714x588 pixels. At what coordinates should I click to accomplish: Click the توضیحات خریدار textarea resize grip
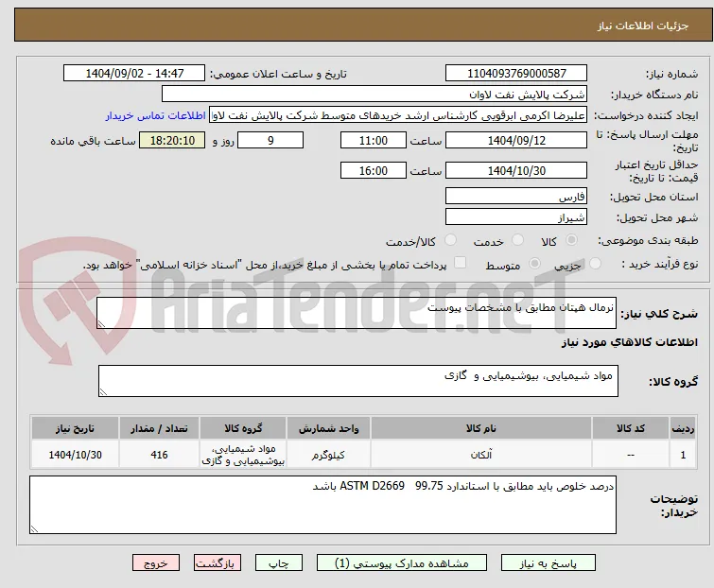35,528
